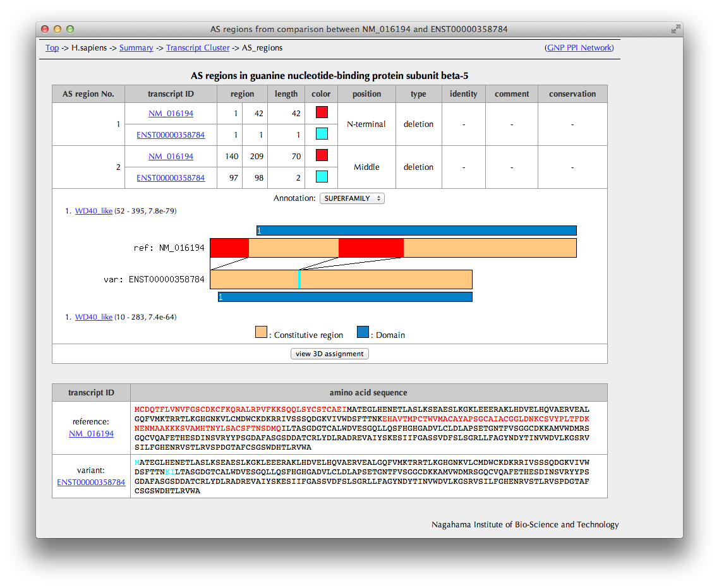Open the GNP PPI Network link
Viewport: 719px width, 588px height.
coord(579,48)
